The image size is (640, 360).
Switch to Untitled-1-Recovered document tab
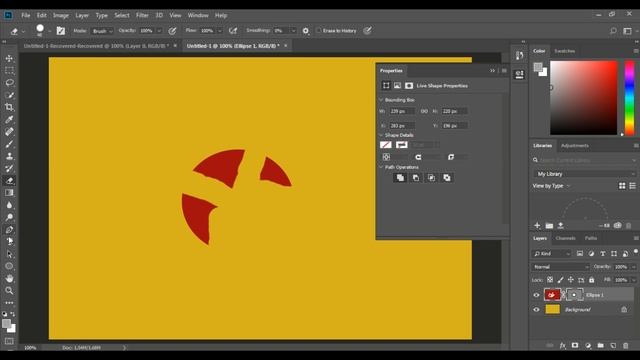[x=96, y=46]
